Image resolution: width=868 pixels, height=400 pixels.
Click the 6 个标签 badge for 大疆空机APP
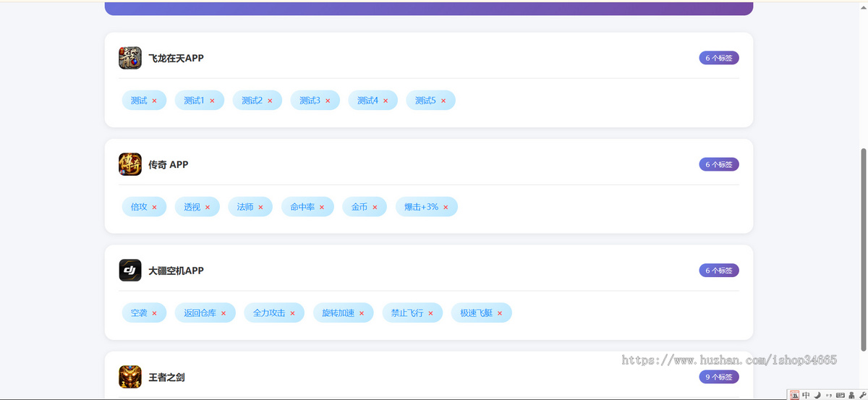(x=719, y=271)
